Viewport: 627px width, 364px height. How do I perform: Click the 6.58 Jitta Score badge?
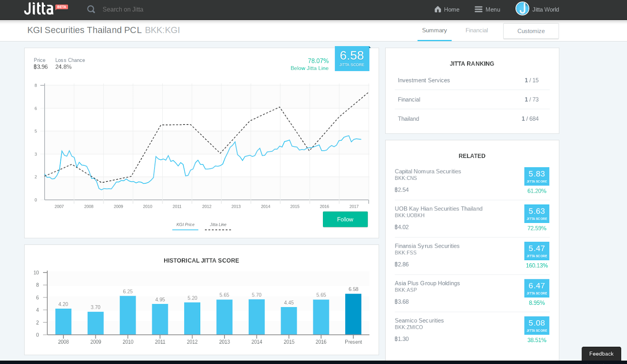coord(352,59)
